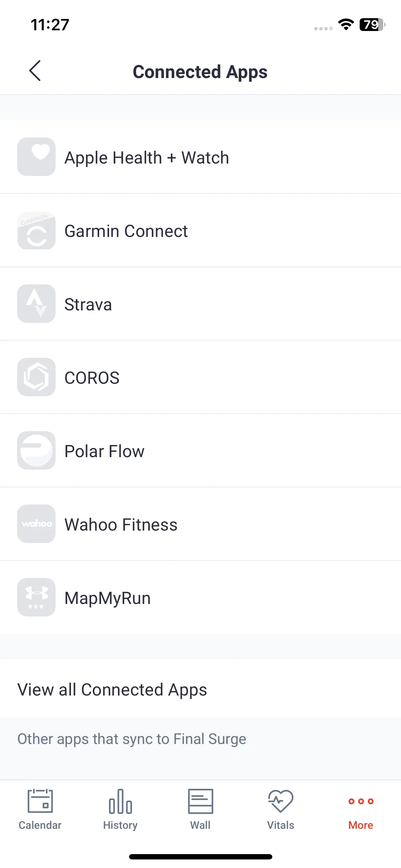Image resolution: width=401 pixels, height=868 pixels.
Task: Switch to the Calendar tab
Action: click(x=40, y=810)
